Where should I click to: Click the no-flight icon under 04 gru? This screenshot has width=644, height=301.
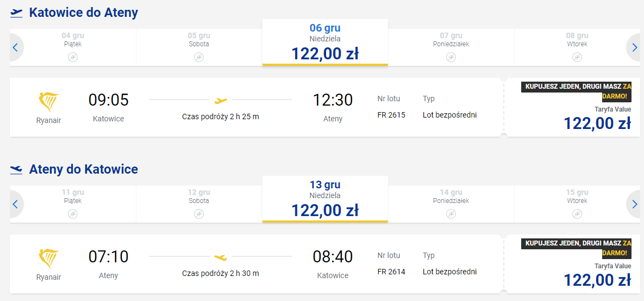tap(73, 57)
